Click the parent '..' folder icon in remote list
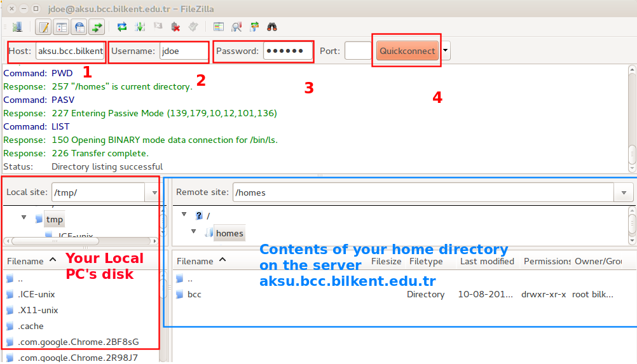This screenshot has width=637, height=364. point(179,278)
